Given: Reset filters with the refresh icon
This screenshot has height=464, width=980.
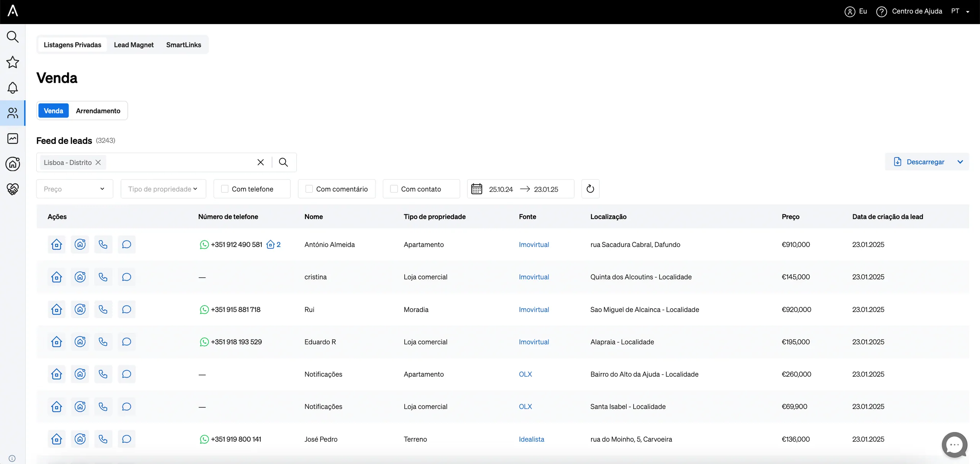Looking at the screenshot, I should (590, 189).
